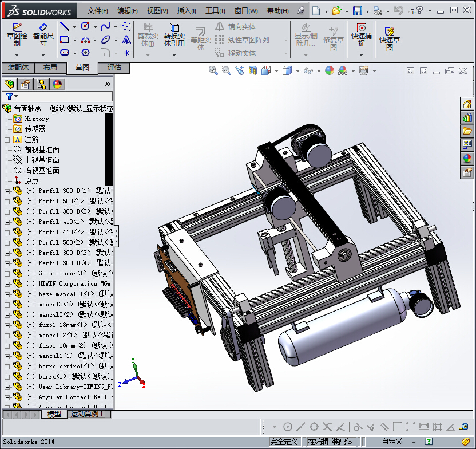Click the 快速草图 rapid sketch tool
The image size is (476, 449).
390,39
